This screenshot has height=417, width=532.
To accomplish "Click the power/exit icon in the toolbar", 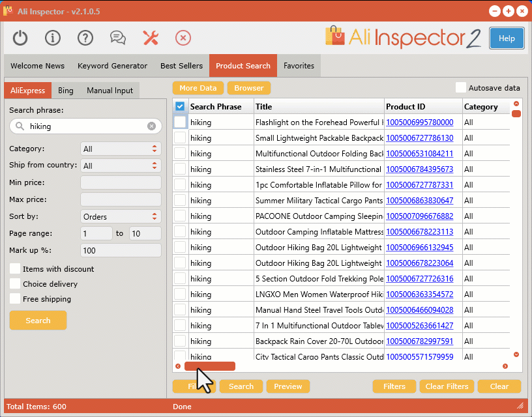I will coord(20,38).
